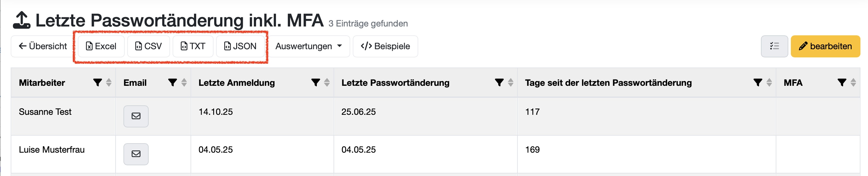868x176 pixels.
Task: Download the report as JSON
Action: click(240, 46)
